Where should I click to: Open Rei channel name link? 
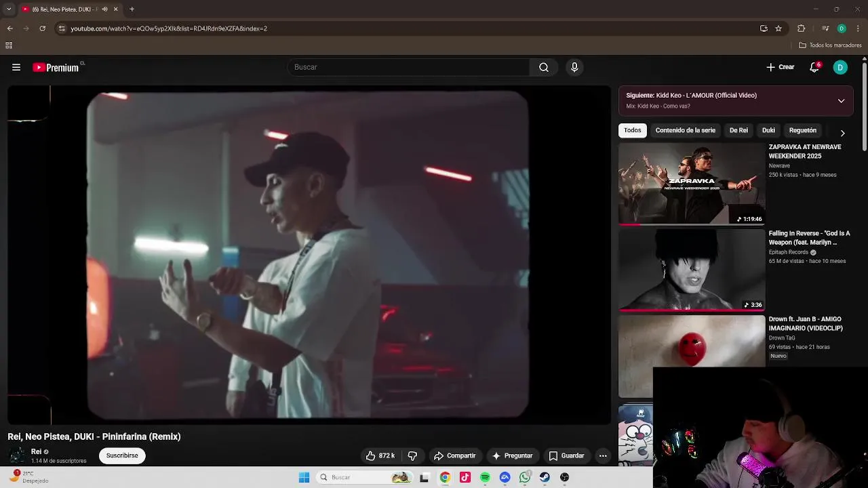(x=37, y=451)
